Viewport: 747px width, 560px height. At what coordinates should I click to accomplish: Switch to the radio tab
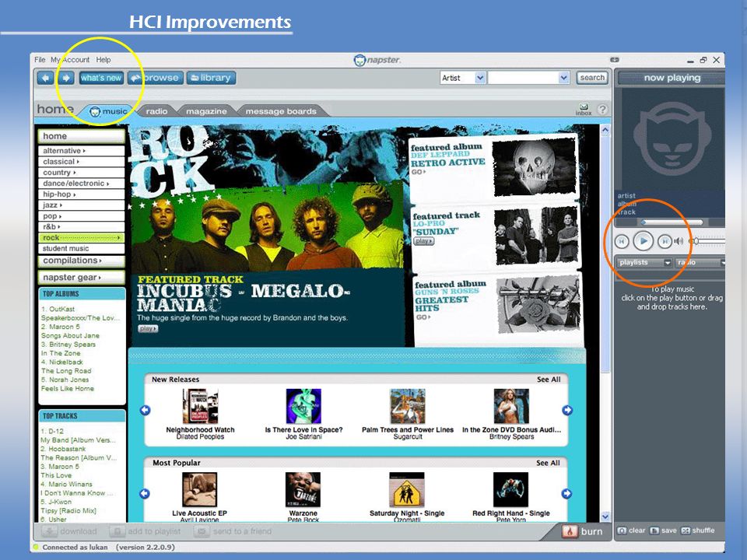click(156, 111)
